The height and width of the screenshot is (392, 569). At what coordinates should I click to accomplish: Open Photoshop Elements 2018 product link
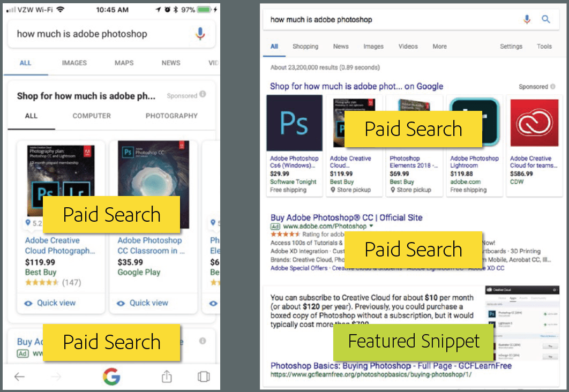[x=414, y=162]
